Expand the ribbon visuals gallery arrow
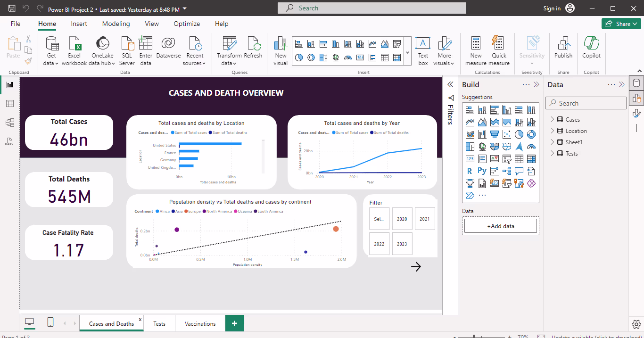This screenshot has height=338, width=644. point(407,52)
